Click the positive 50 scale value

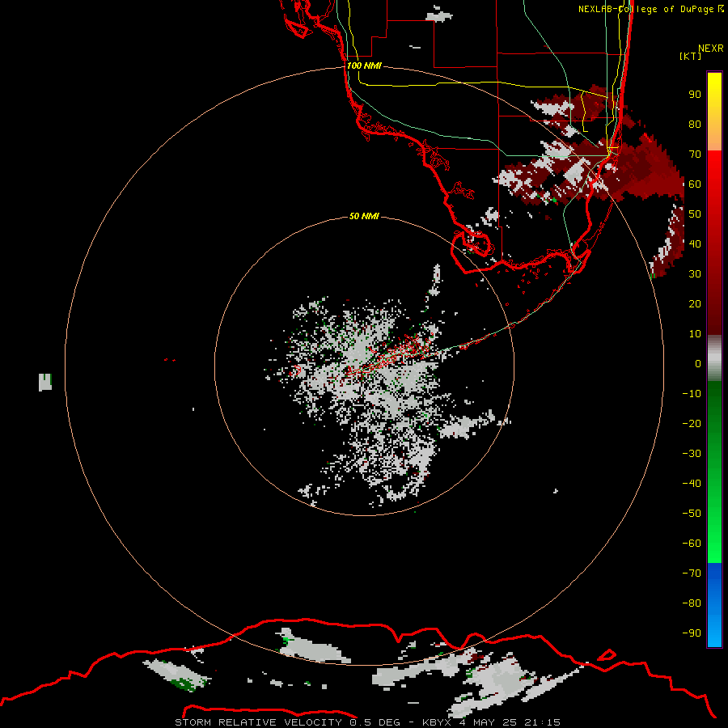(x=695, y=214)
